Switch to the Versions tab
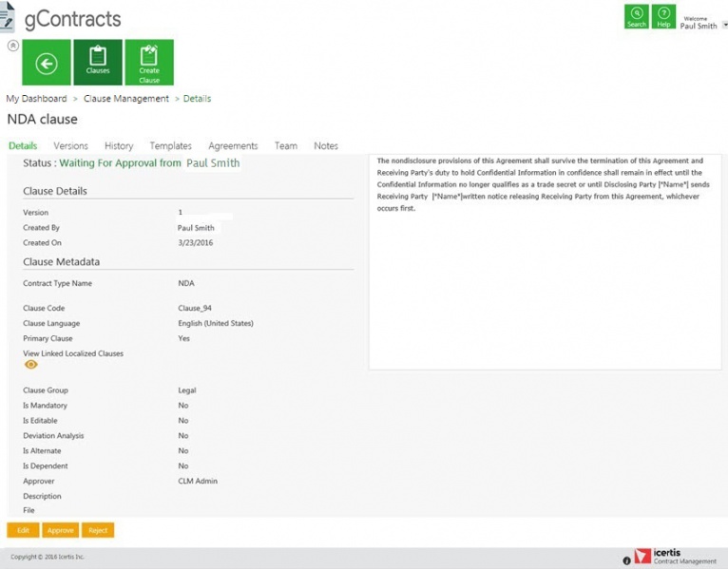Image resolution: width=728 pixels, height=569 pixels. pyautogui.click(x=70, y=145)
